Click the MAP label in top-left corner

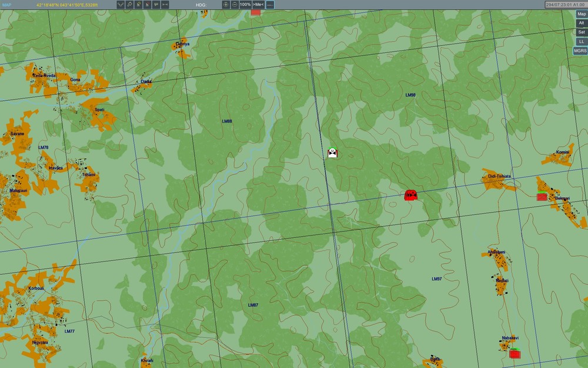click(x=6, y=5)
